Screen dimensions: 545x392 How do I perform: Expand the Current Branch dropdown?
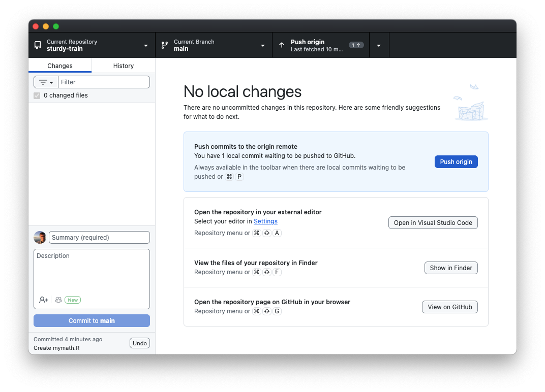point(214,45)
